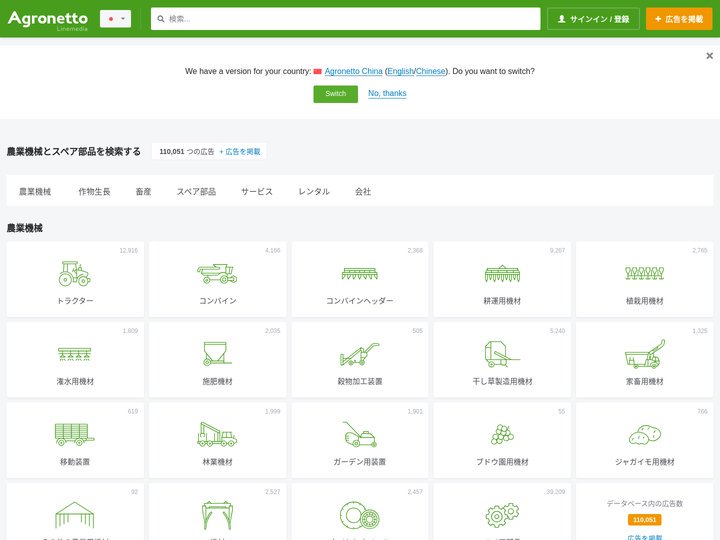Viewport: 720px width, 540px height.
Task: Click the 110,051 つの広告 count text
Action: tap(186, 152)
